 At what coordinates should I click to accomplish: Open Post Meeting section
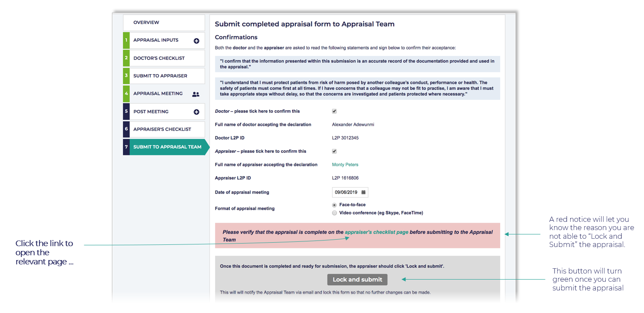pos(151,112)
